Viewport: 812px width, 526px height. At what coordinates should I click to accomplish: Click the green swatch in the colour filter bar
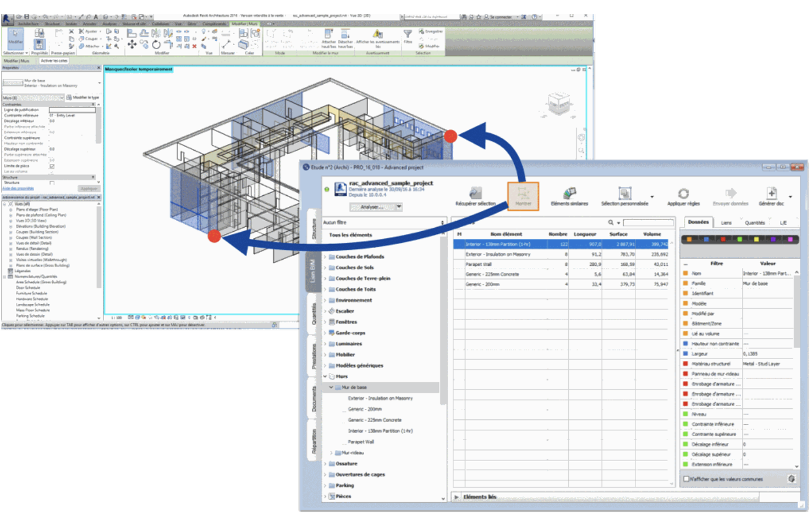739,239
